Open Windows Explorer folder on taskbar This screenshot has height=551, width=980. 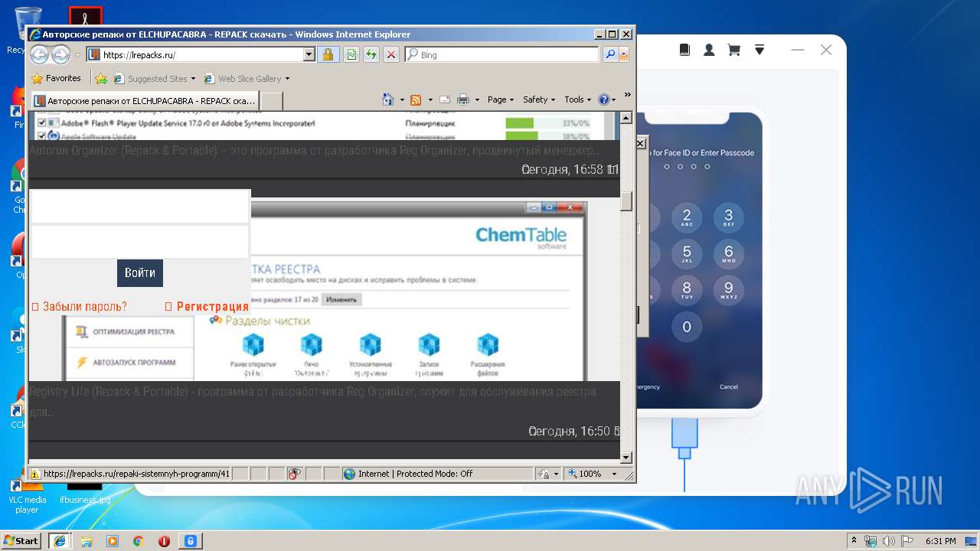click(x=87, y=541)
